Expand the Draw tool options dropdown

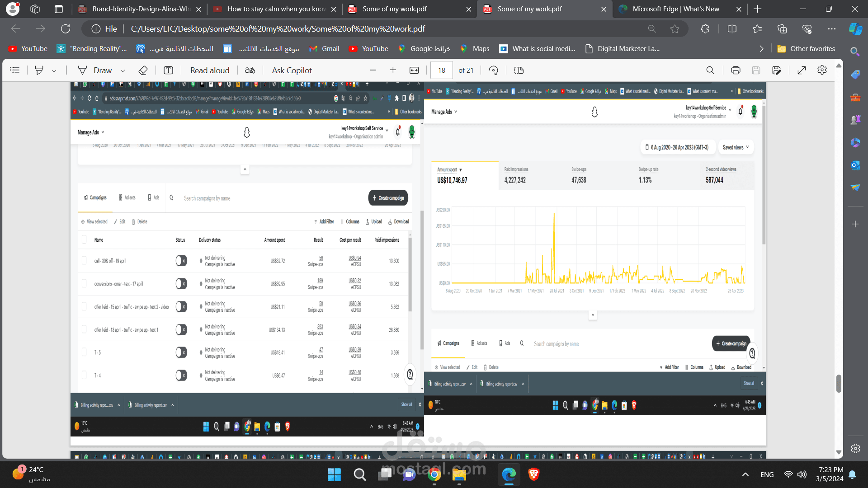[123, 70]
